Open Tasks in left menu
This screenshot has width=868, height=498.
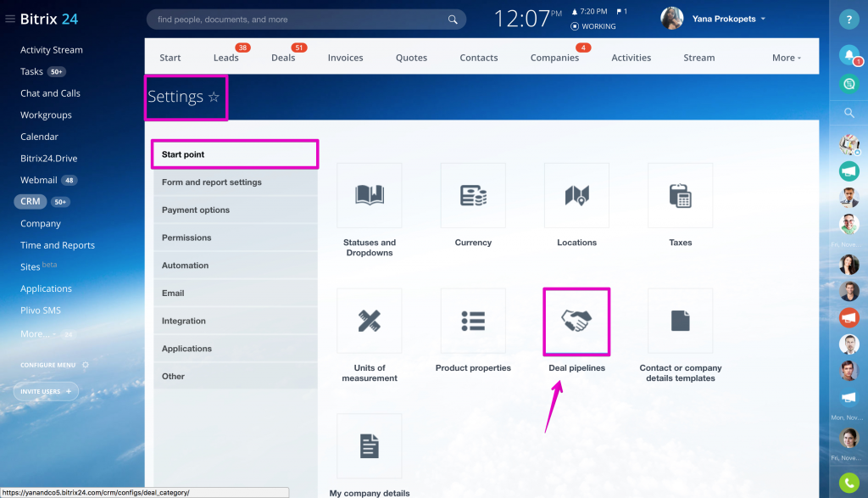tap(31, 71)
